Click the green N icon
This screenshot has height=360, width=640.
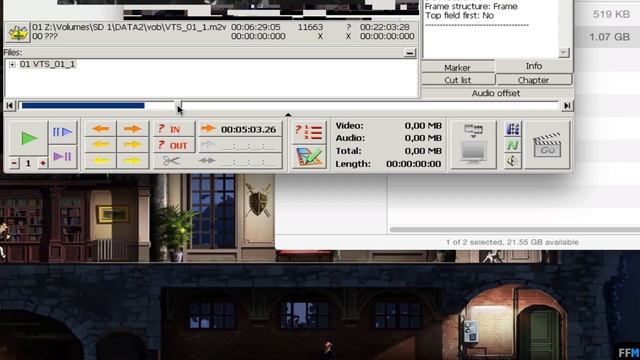pos(513,145)
